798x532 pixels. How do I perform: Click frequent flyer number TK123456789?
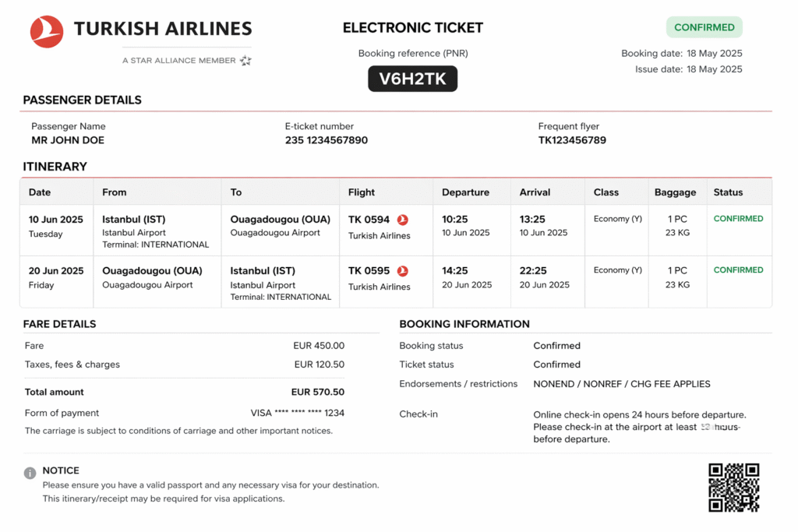[572, 140]
